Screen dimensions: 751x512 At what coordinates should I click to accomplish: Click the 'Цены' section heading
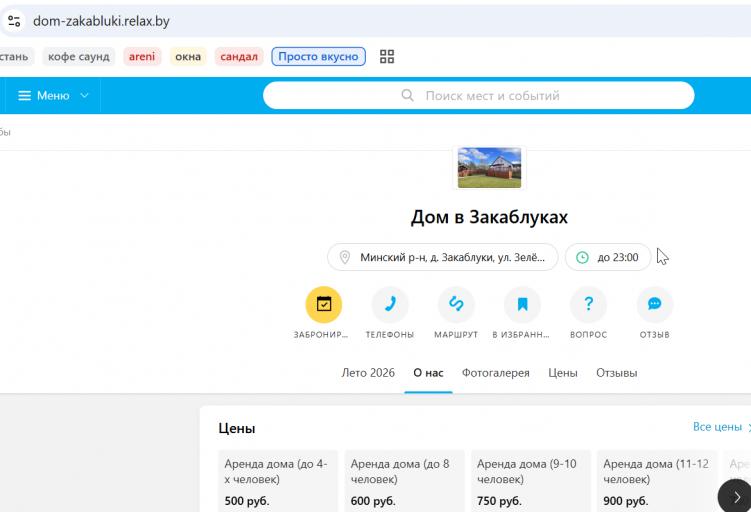(x=237, y=428)
